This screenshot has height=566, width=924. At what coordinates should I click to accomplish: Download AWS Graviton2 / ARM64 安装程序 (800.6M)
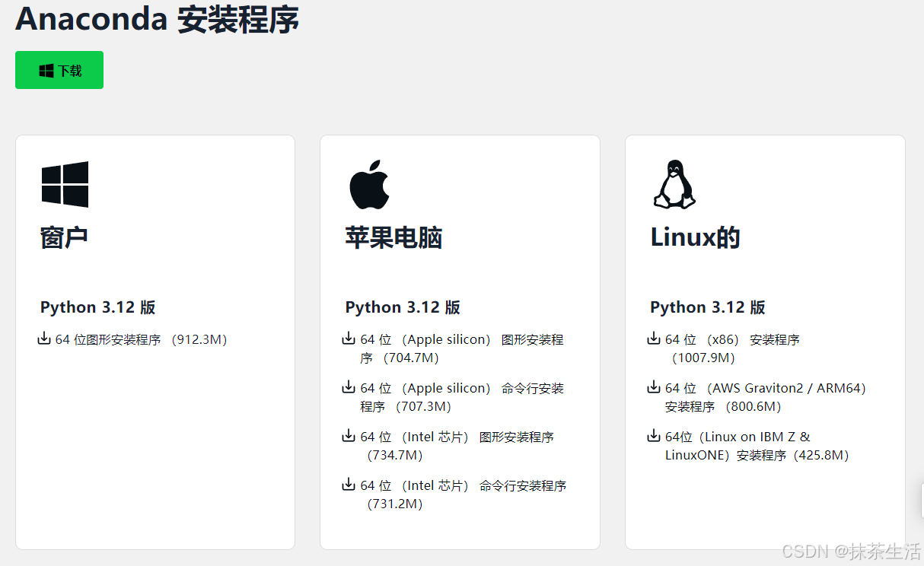[x=766, y=397]
